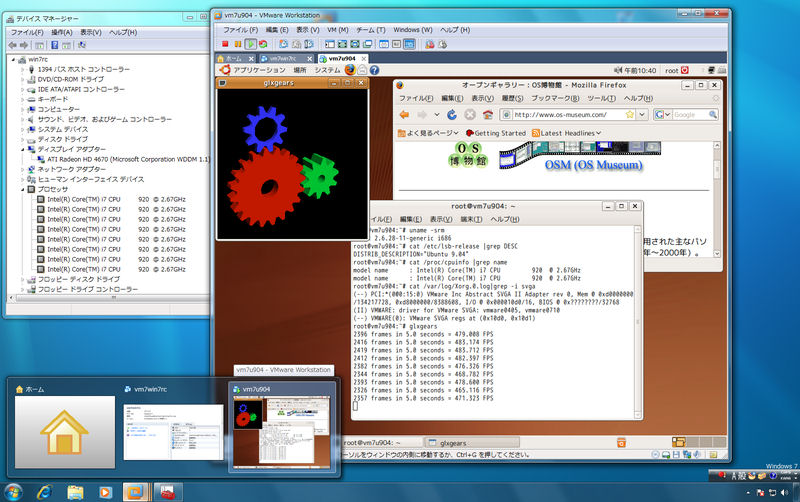Power off the VM with the red stop icon
Image resolution: width=800 pixels, height=502 pixels.
pos(225,44)
